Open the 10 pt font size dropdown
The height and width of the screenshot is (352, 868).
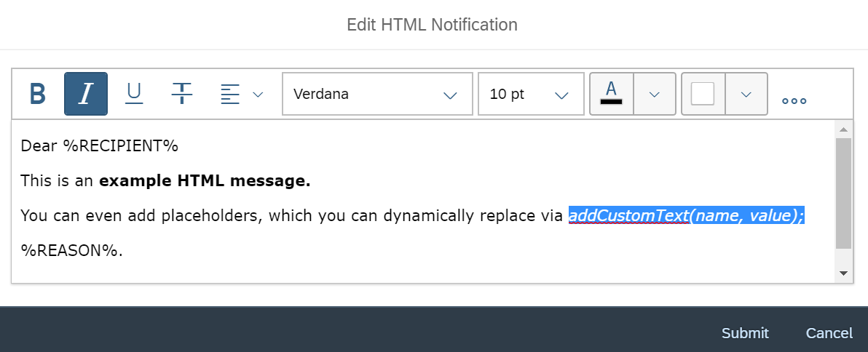[531, 94]
